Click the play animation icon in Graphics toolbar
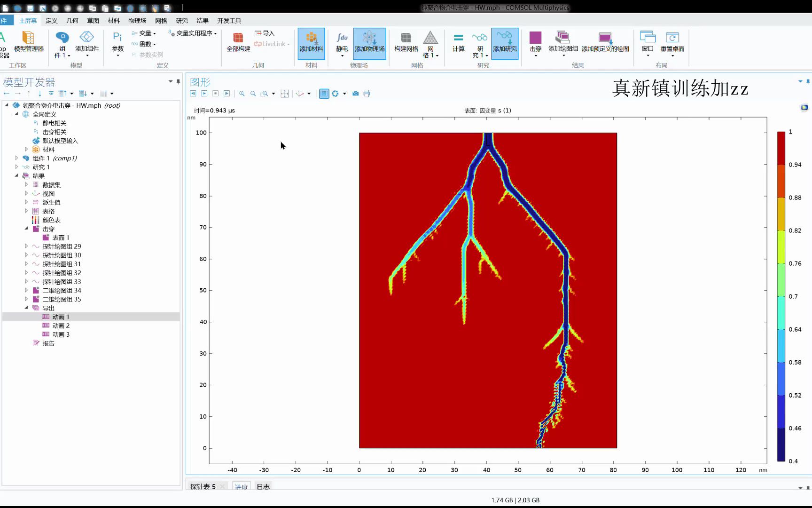812x508 pixels. point(204,94)
